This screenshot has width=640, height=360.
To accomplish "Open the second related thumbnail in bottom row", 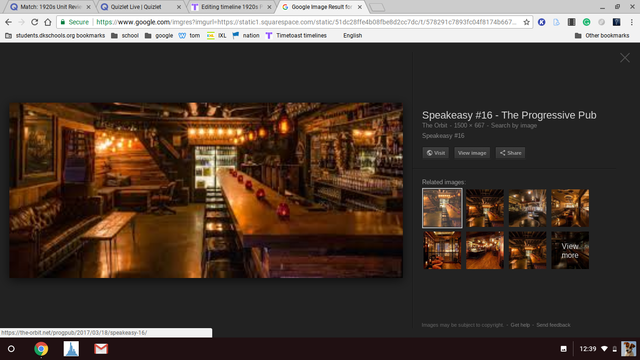I will [485, 250].
